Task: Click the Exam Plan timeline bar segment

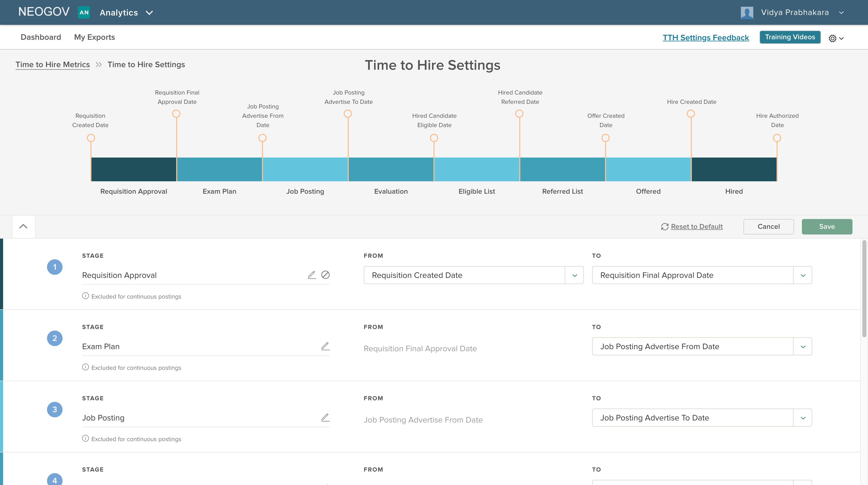Action: pyautogui.click(x=219, y=169)
